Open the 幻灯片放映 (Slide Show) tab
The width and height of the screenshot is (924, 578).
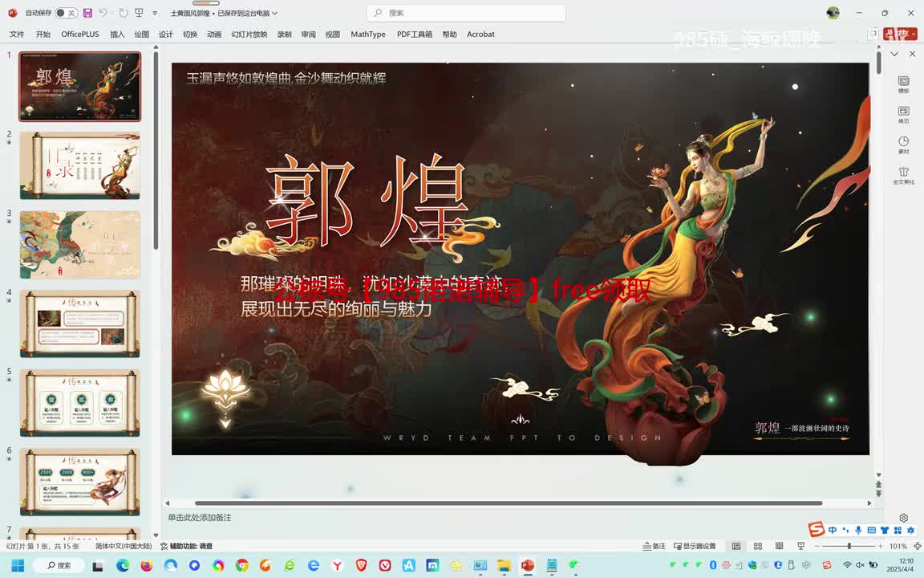(249, 35)
